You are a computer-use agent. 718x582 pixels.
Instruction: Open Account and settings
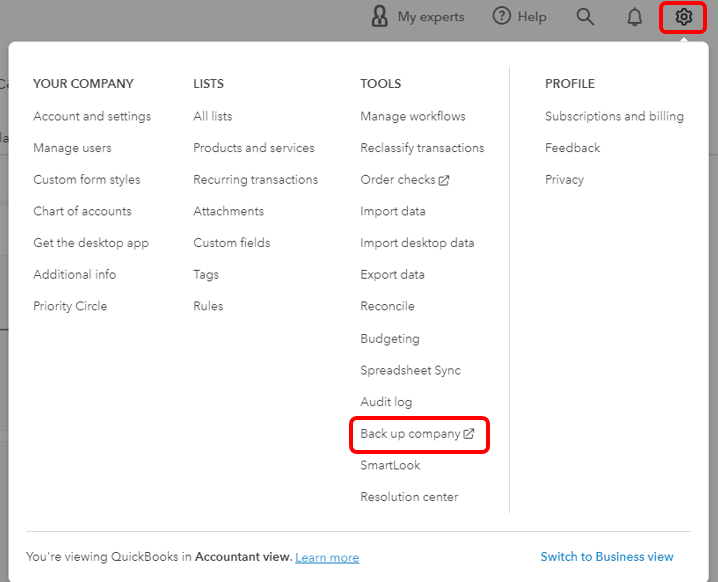tap(92, 116)
